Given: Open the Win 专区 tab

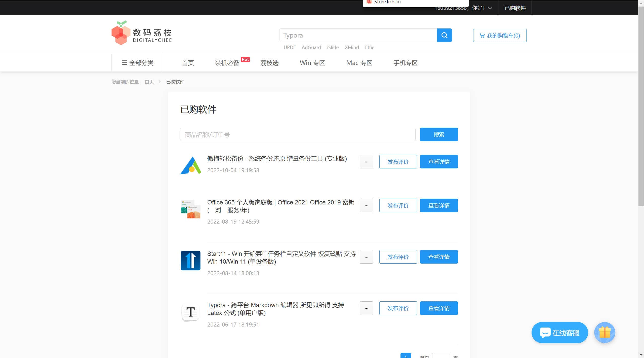Looking at the screenshot, I should [x=312, y=63].
